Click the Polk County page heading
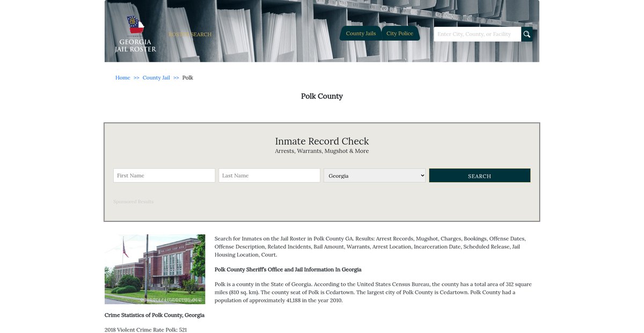 321,96
